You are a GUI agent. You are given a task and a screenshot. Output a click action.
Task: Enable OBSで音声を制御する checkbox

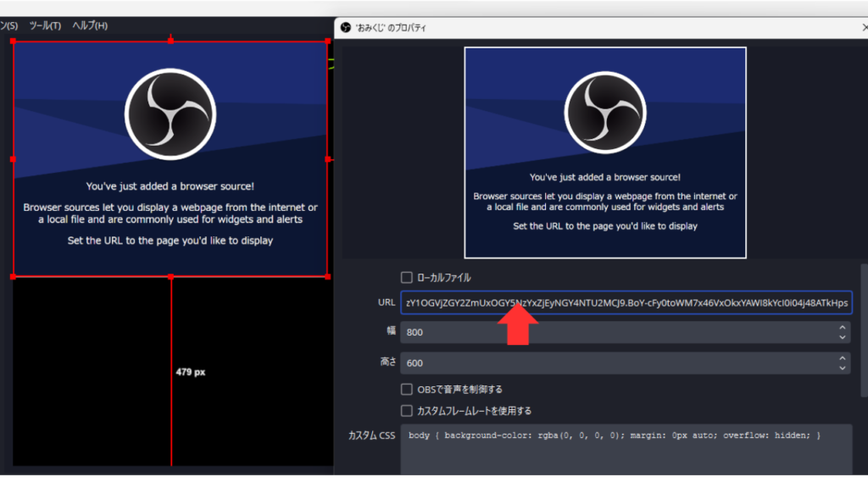[406, 389]
